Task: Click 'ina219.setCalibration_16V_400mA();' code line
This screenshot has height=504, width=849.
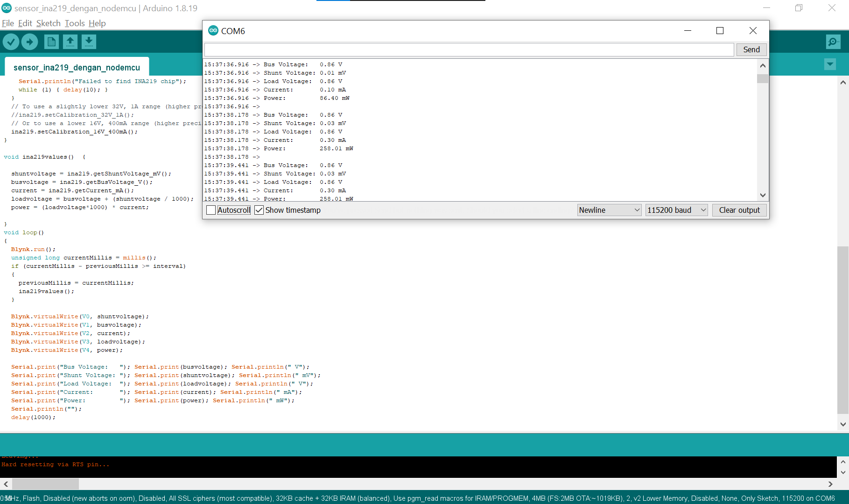Action: 75,132
